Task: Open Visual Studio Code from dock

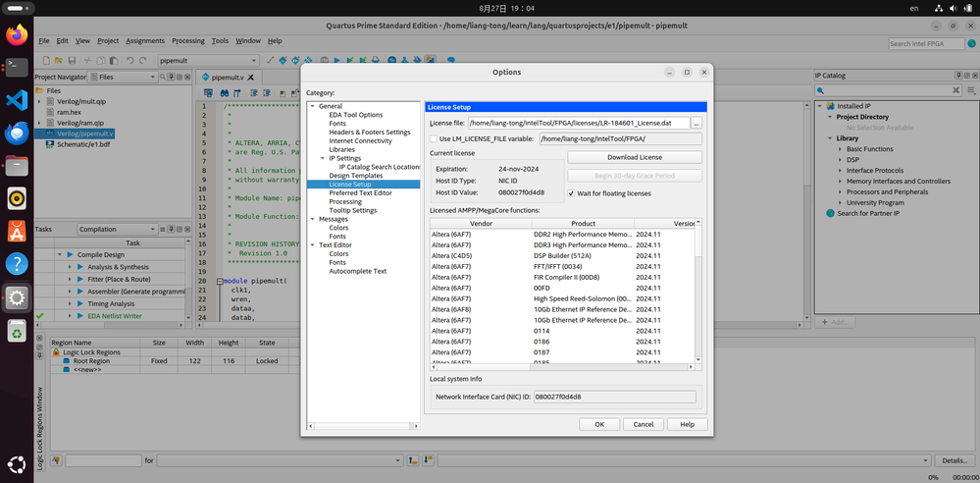Action: coord(16,99)
